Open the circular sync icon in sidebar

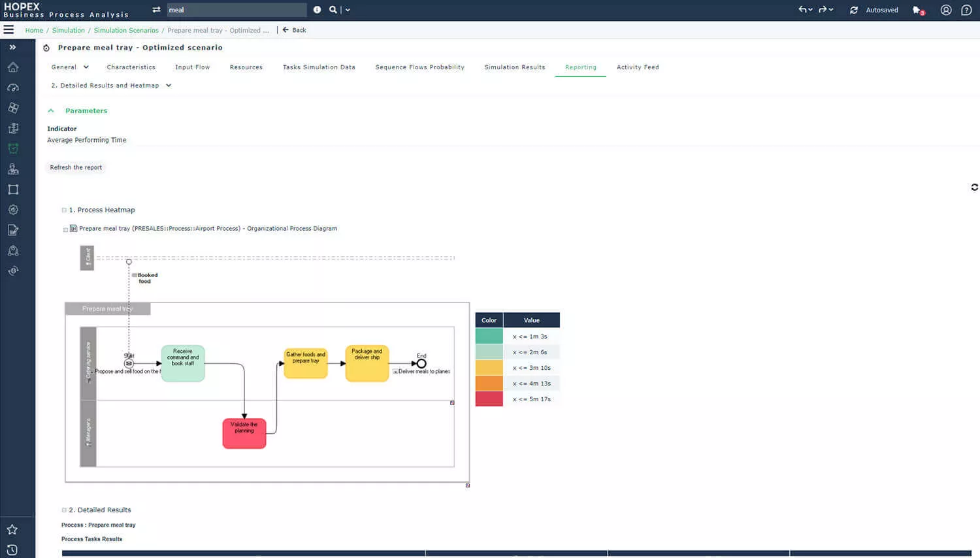point(13,271)
